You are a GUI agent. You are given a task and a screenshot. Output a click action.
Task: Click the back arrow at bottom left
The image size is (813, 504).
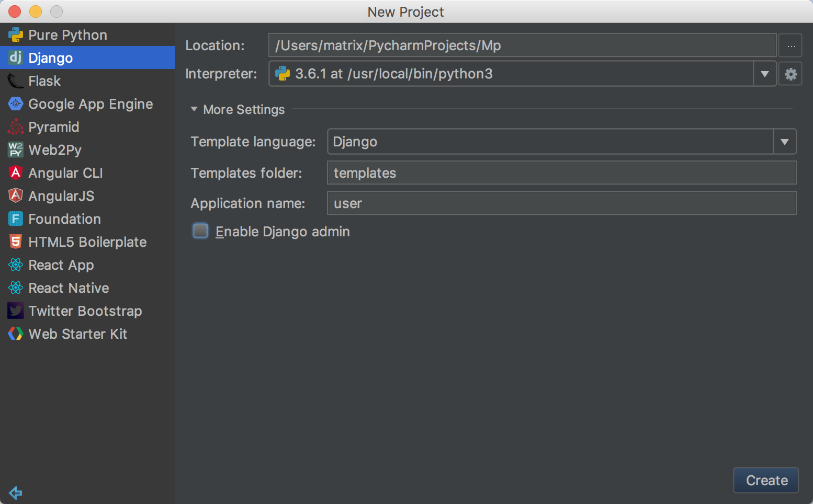(x=16, y=492)
